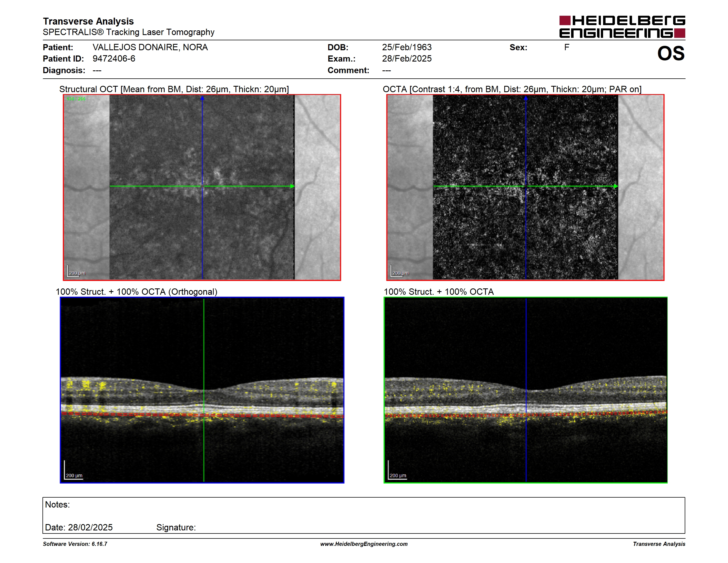Click patient ID value '9472406-6'
The height and width of the screenshot is (563, 728).
[114, 59]
